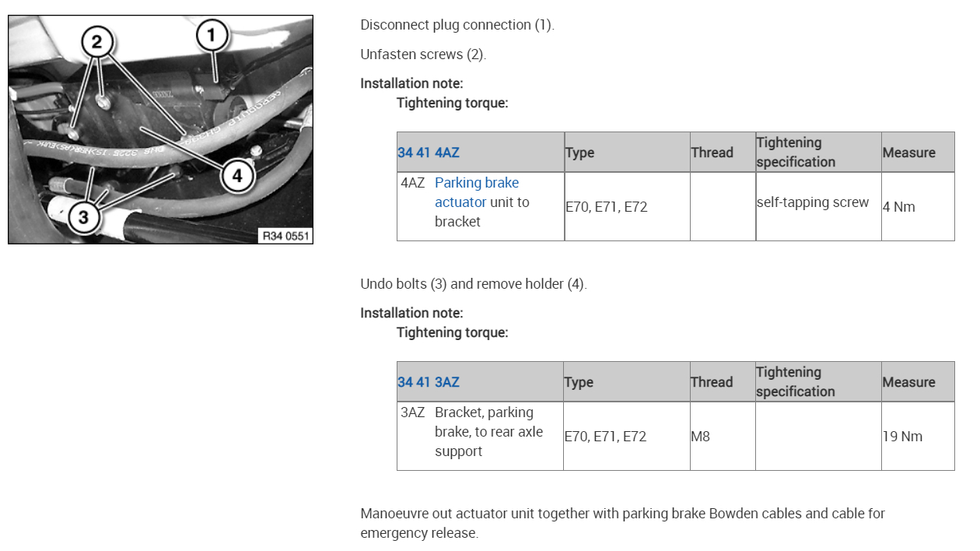Click the 'Undo bolts (3) and remove holder' text
This screenshot has height=551, width=980.
pos(473,284)
